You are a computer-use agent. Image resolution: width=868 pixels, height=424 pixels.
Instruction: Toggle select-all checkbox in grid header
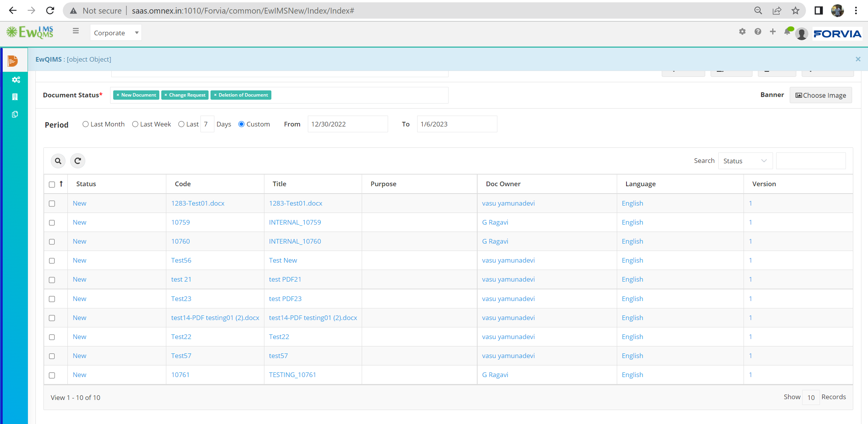52,184
